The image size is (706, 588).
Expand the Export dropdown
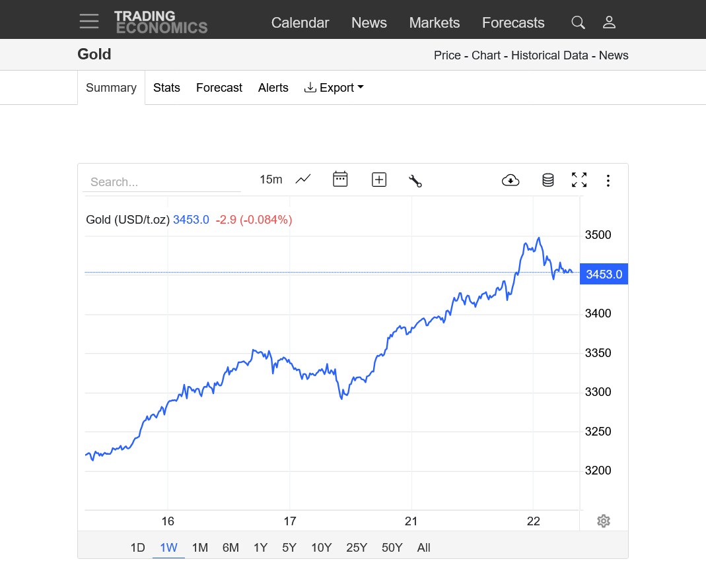[x=334, y=88]
